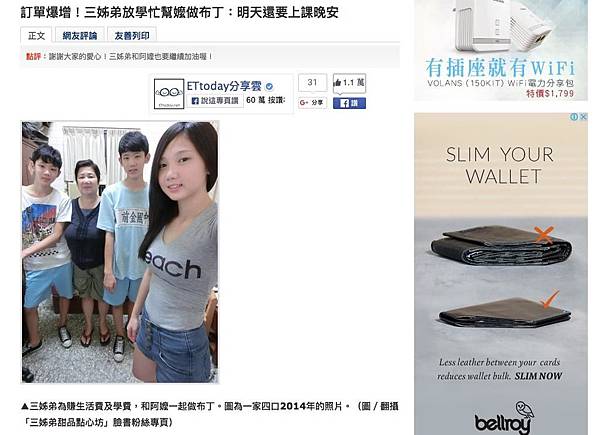Click the slim wallet image with checkmark
The width and height of the screenshot is (600, 435).
tap(504, 310)
